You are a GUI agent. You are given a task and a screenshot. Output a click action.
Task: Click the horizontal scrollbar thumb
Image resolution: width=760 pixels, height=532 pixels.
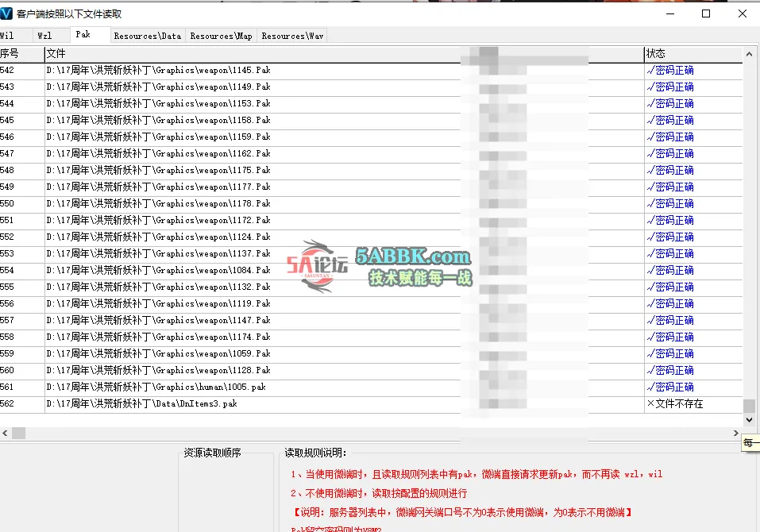click(x=18, y=433)
